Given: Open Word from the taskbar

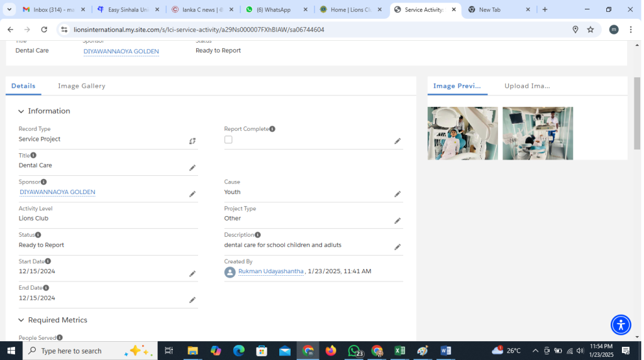Looking at the screenshot, I should pos(446,351).
